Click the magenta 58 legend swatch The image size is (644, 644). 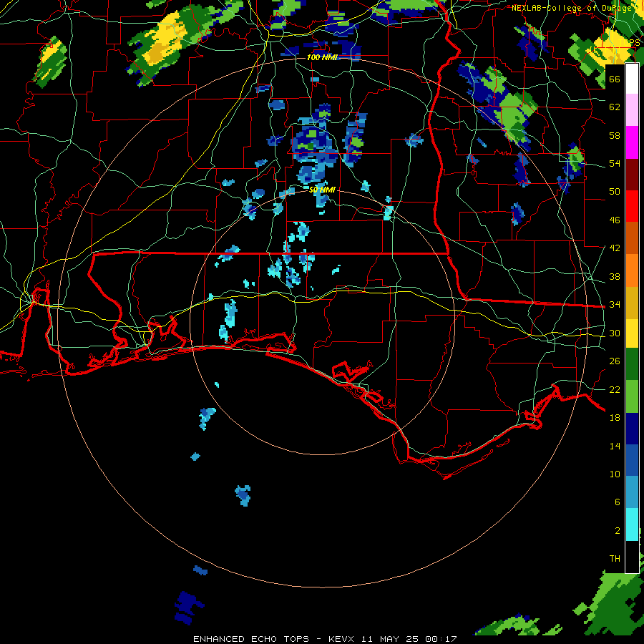click(x=632, y=142)
